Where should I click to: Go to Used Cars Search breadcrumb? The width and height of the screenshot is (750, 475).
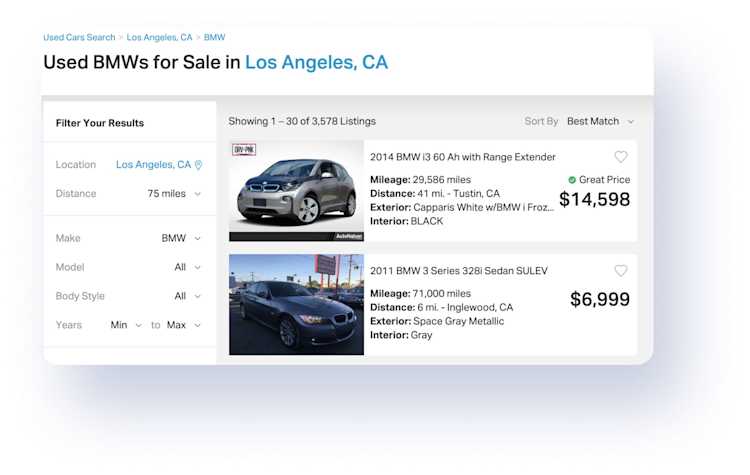(x=79, y=37)
